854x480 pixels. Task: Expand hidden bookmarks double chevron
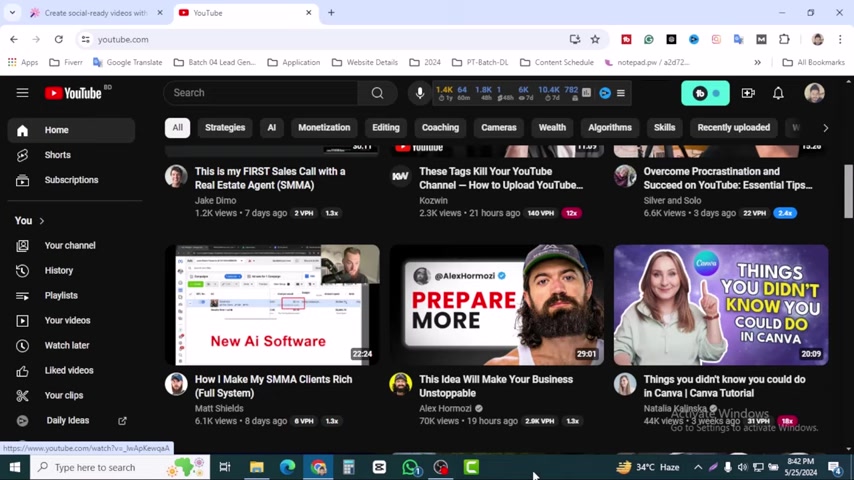757,63
